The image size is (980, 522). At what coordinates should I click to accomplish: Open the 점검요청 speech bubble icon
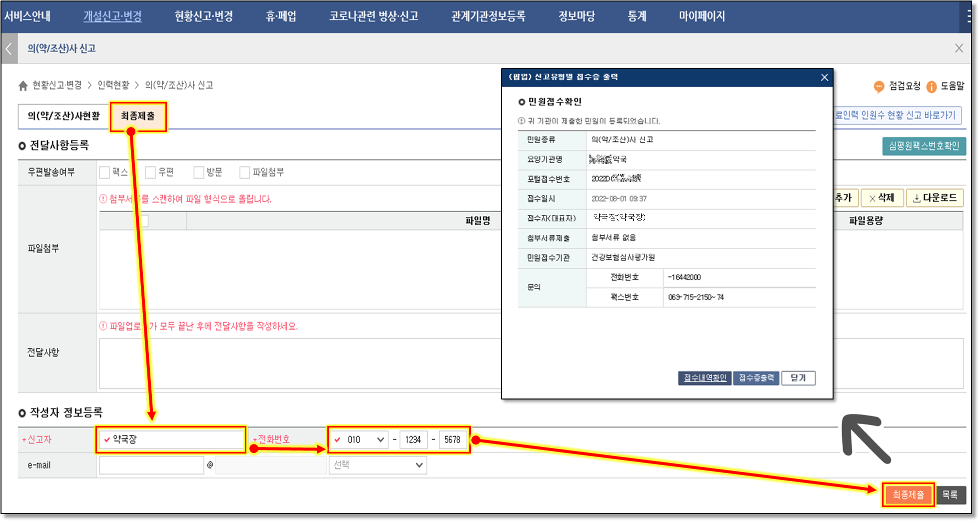click(x=879, y=86)
